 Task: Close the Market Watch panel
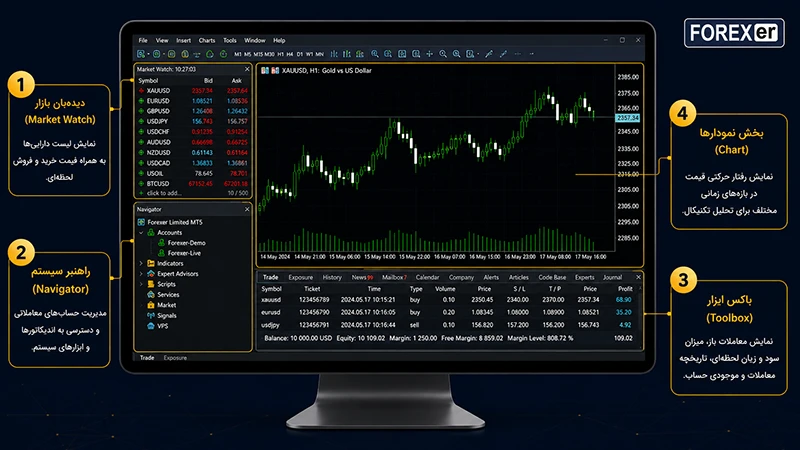point(247,69)
